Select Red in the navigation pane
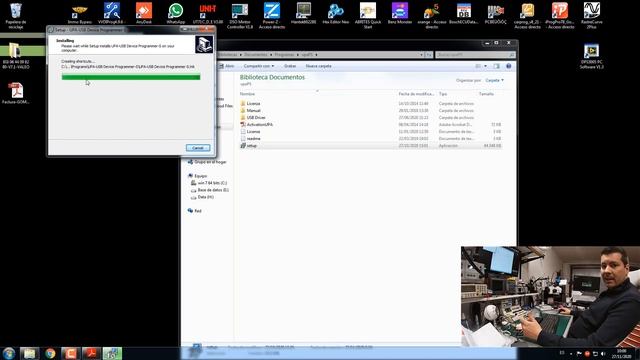640x360 pixels. [194, 211]
